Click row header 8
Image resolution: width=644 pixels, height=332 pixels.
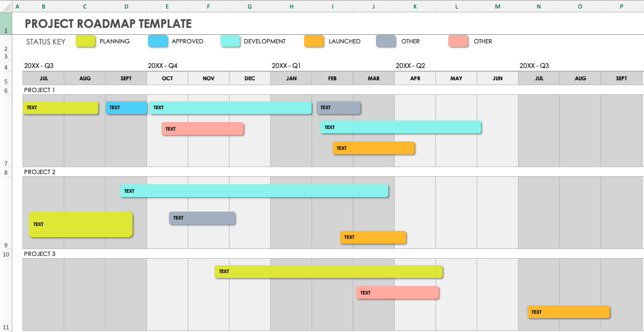coord(5,171)
